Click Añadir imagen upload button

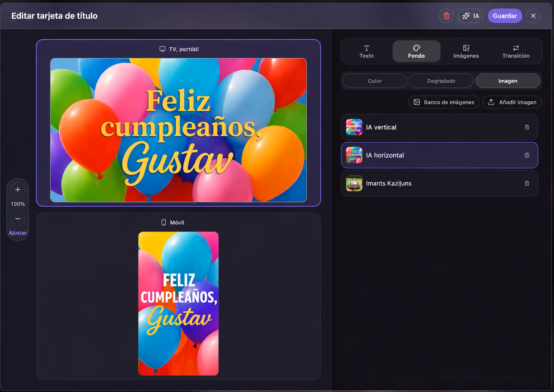coord(512,102)
